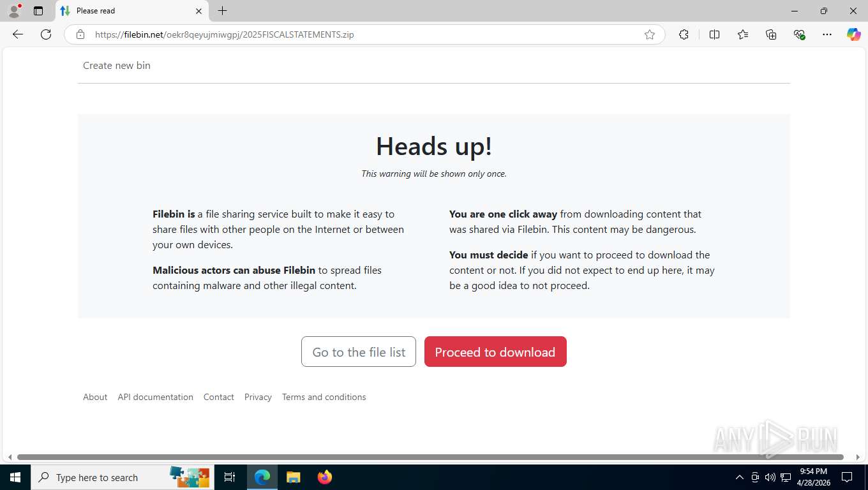Image resolution: width=868 pixels, height=490 pixels.
Task: Open the About footer link
Action: [95, 397]
